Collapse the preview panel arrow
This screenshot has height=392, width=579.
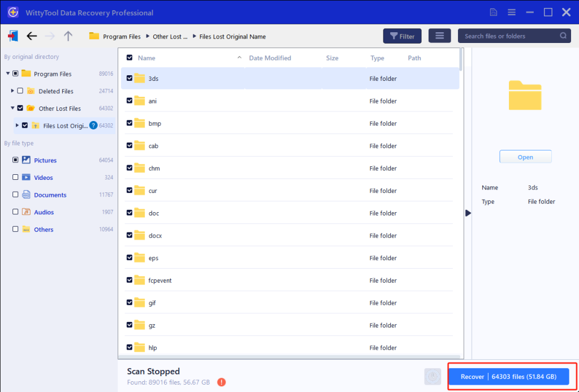click(468, 213)
